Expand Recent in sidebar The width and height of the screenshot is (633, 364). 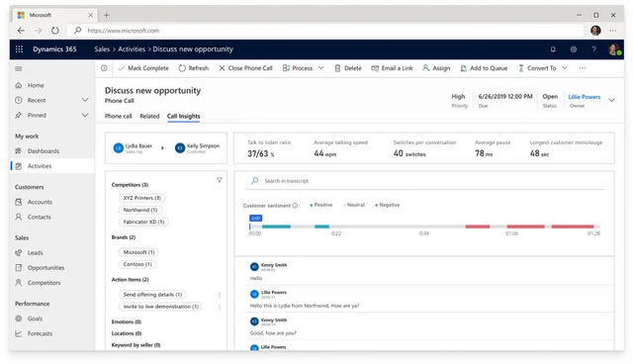[x=85, y=100]
